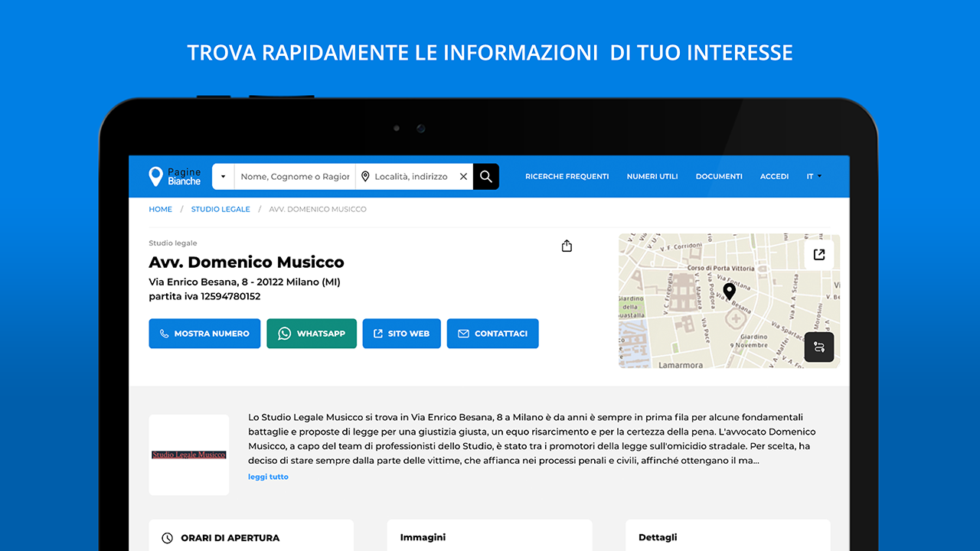Open the map in an external view
Screen dimensions: 980x551
pyautogui.click(x=819, y=255)
